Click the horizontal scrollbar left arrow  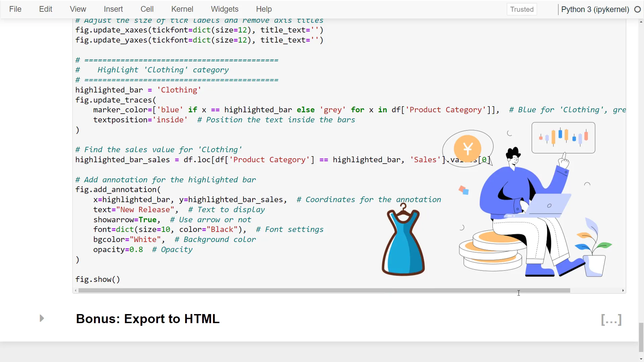click(76, 291)
